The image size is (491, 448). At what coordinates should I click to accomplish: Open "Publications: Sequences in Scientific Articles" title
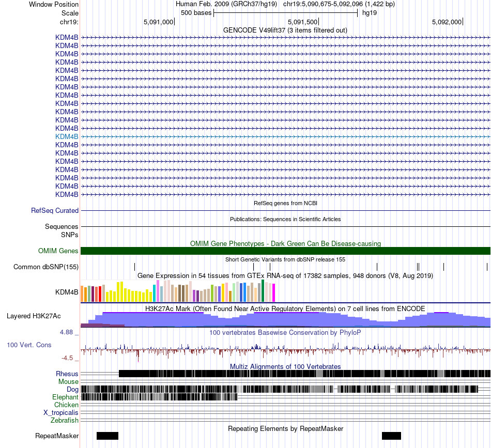[x=285, y=219]
